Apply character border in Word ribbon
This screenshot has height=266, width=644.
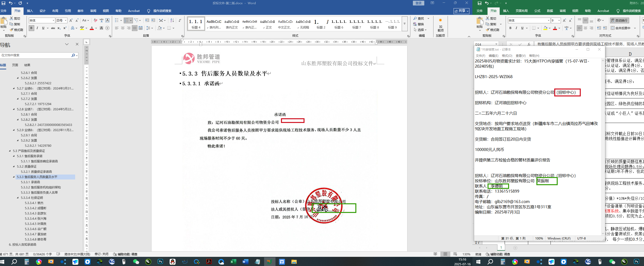pyautogui.click(x=108, y=21)
